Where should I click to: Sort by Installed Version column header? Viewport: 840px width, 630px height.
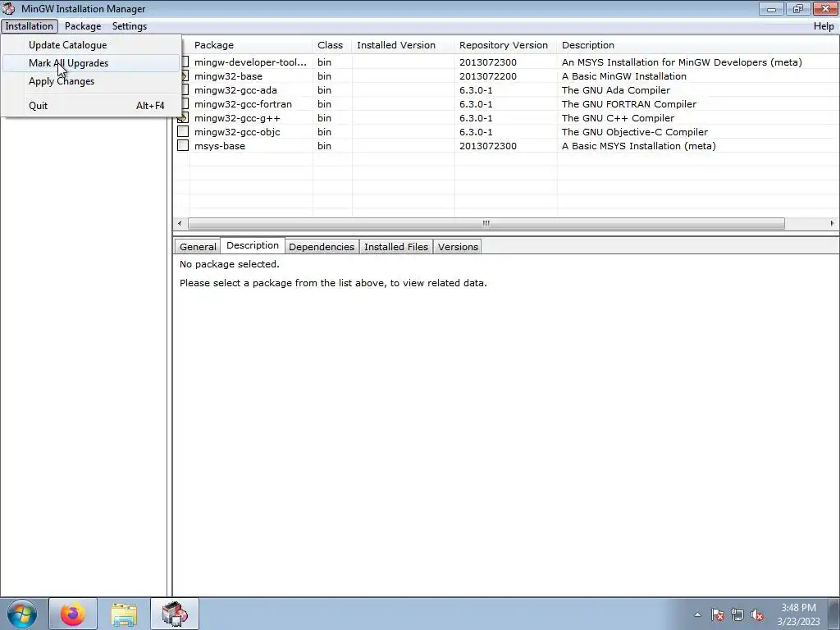point(403,45)
